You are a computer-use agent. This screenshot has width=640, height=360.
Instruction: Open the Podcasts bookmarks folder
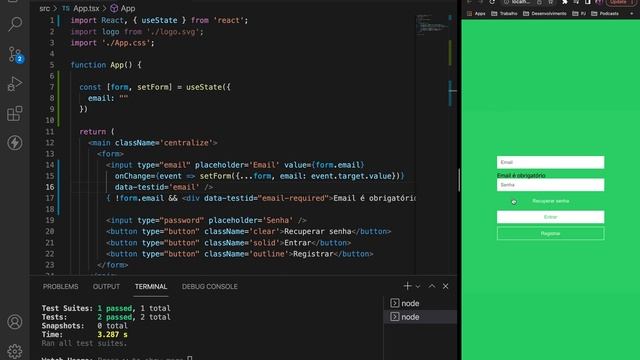[605, 13]
